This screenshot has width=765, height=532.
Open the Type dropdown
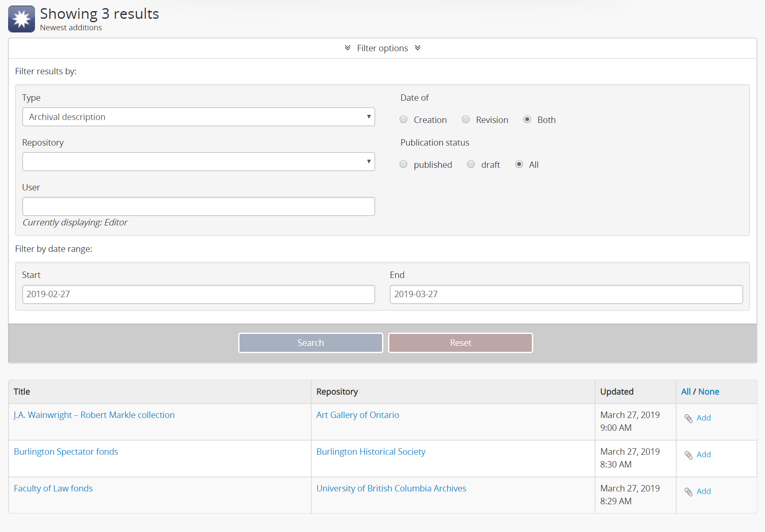tap(199, 117)
